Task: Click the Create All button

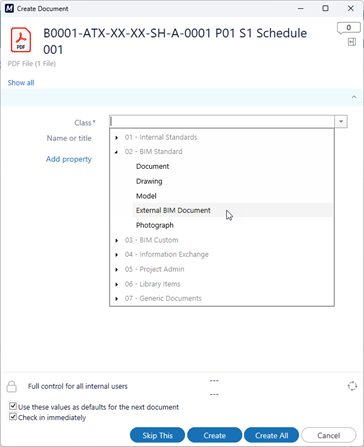Action: pos(271,435)
